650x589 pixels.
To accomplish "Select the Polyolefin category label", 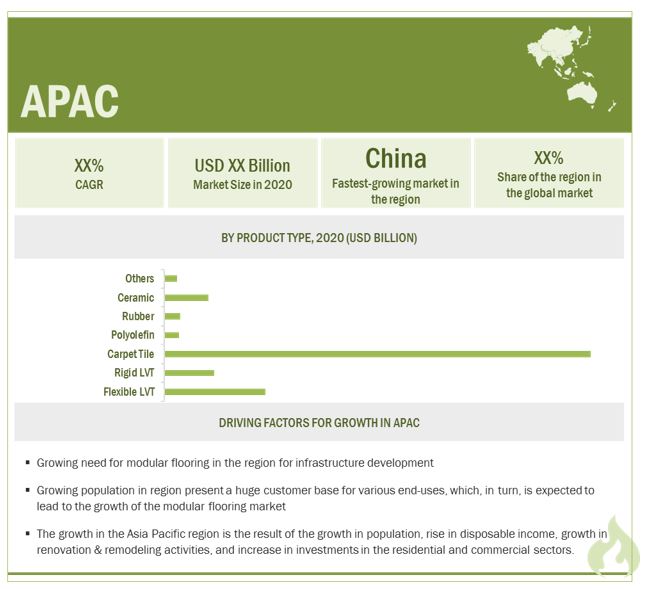I will coord(132,335).
